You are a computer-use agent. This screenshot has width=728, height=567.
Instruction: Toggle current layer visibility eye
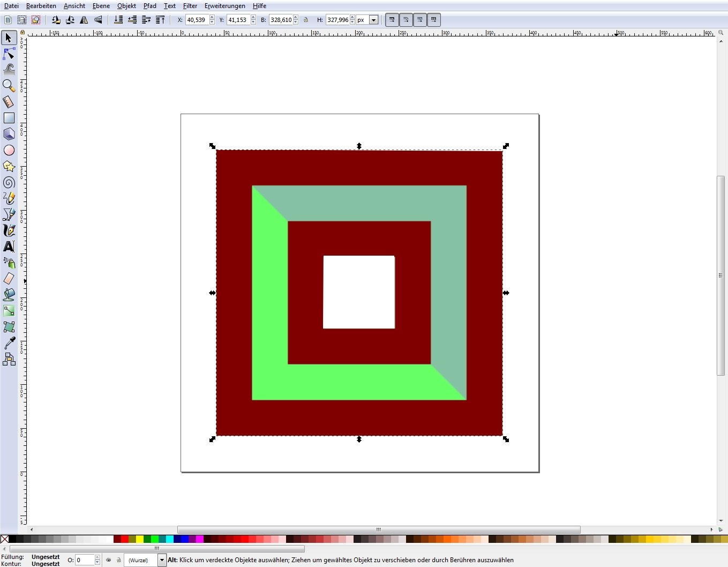point(109,560)
